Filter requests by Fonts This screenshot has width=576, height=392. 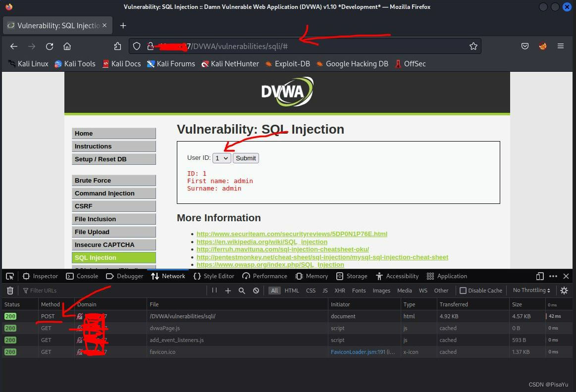point(359,291)
